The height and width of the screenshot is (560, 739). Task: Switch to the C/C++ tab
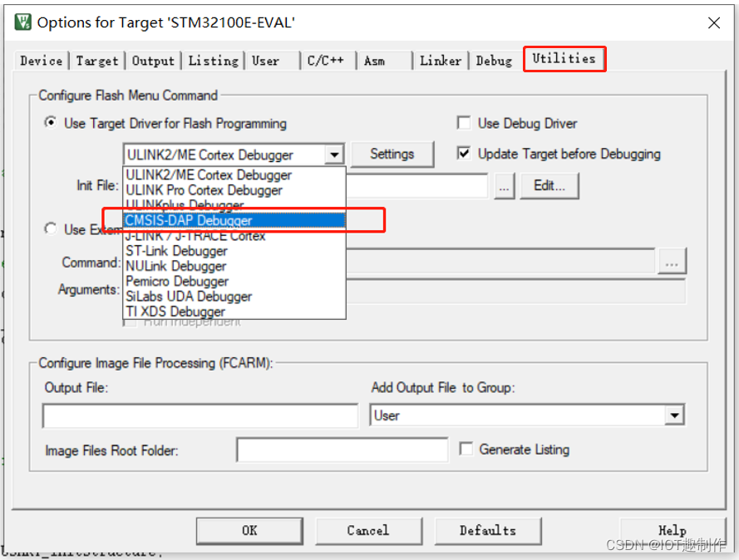coord(327,61)
